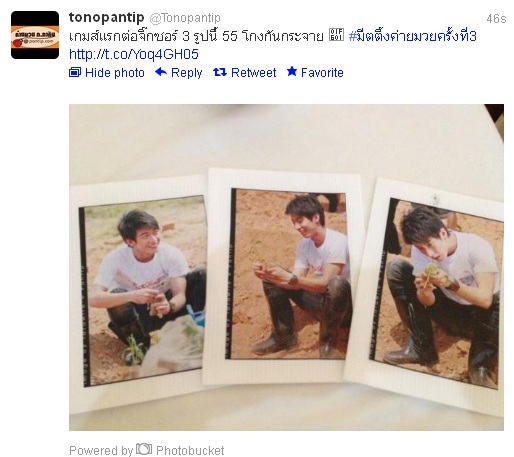514x457 pixels.
Task: Open the Powered by Photobucket text
Action: pyautogui.click(x=147, y=450)
